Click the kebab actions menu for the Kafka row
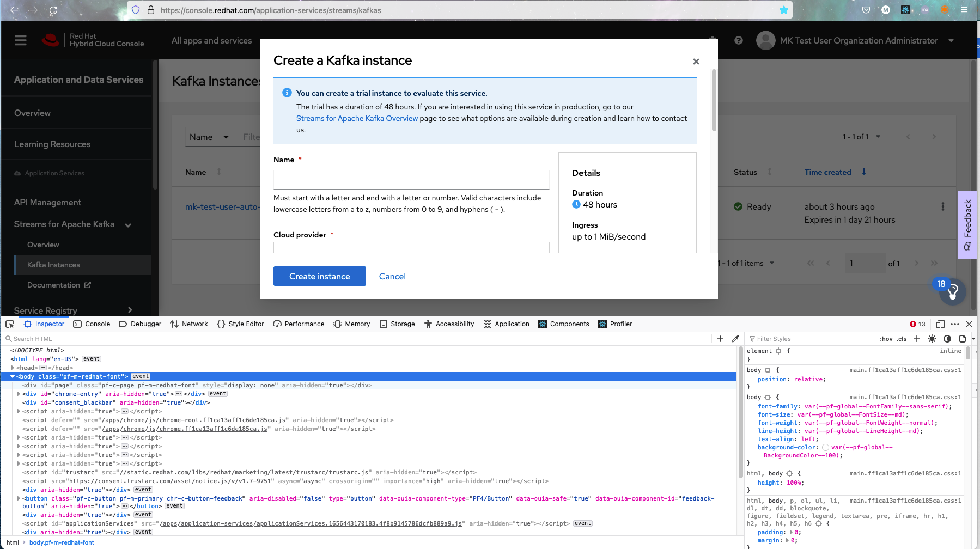 point(943,207)
